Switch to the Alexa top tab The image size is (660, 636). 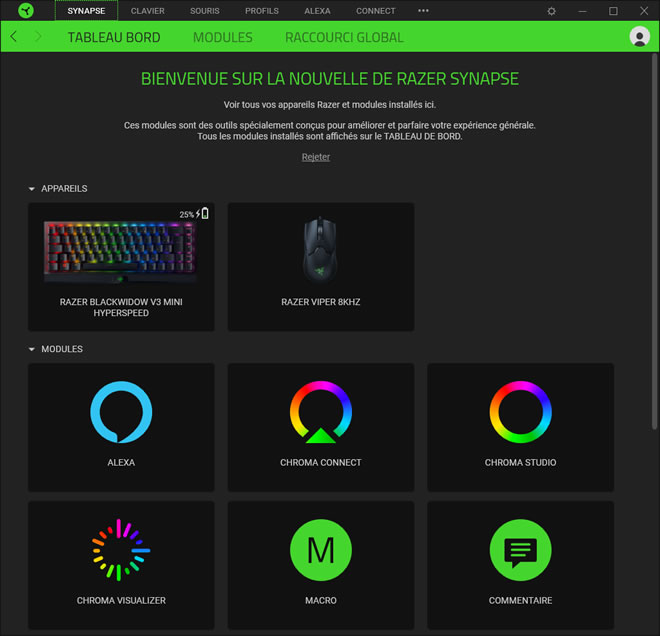click(317, 11)
